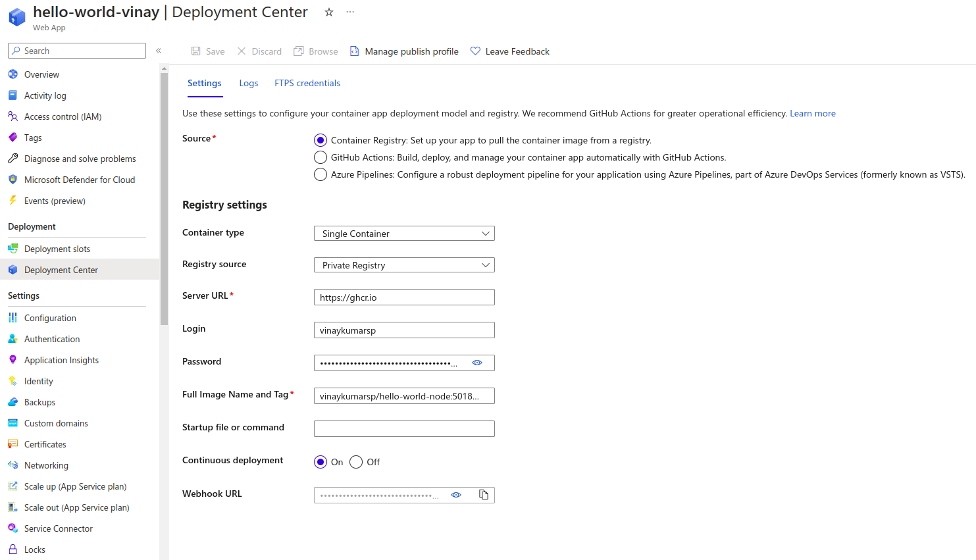Collapse the sidebar using double chevron

[x=159, y=51]
